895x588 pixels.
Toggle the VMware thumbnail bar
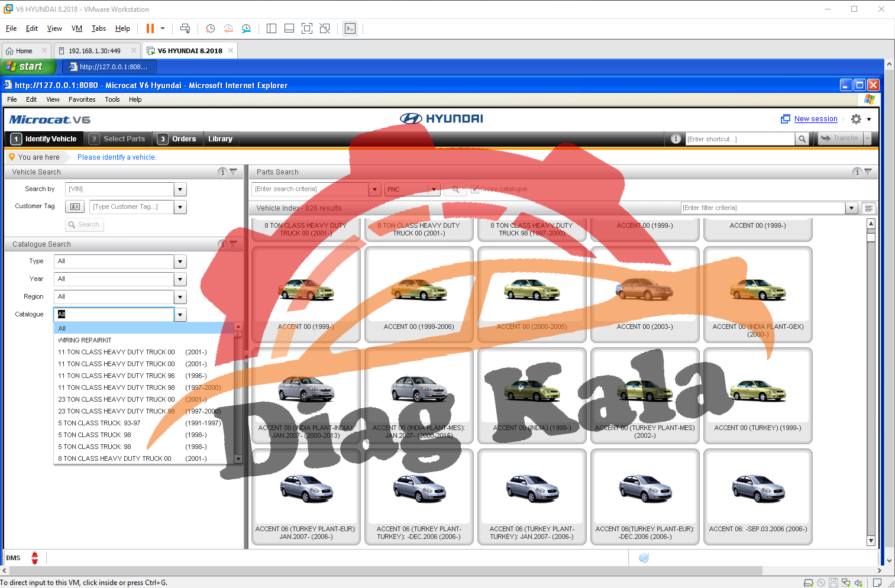click(289, 28)
